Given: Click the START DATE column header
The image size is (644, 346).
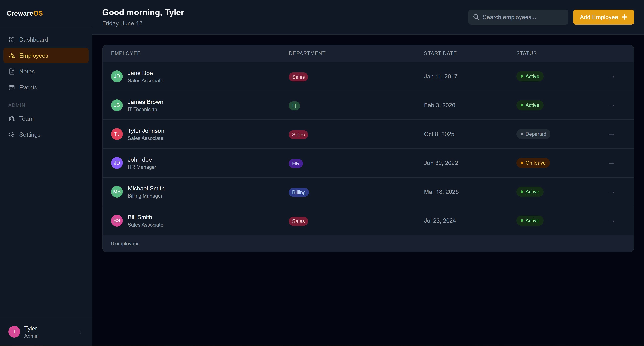Looking at the screenshot, I should (x=440, y=53).
